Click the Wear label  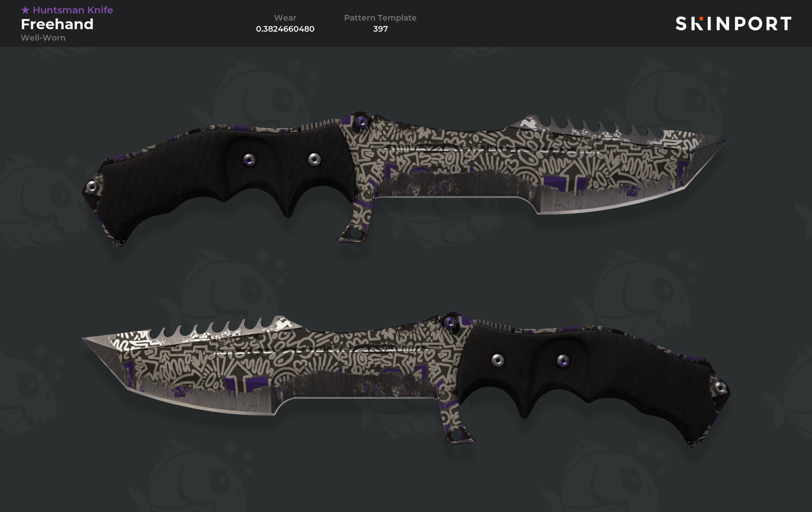point(285,18)
